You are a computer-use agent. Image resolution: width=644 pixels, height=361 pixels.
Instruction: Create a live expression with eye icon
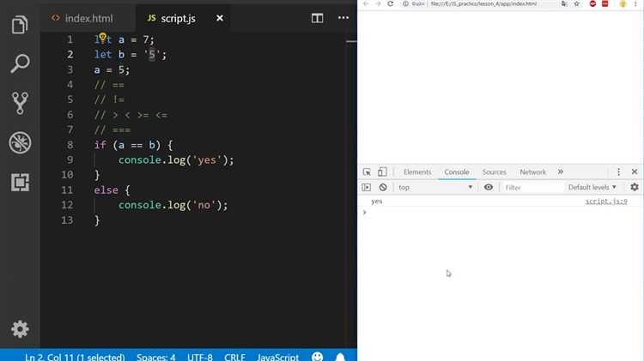(489, 187)
